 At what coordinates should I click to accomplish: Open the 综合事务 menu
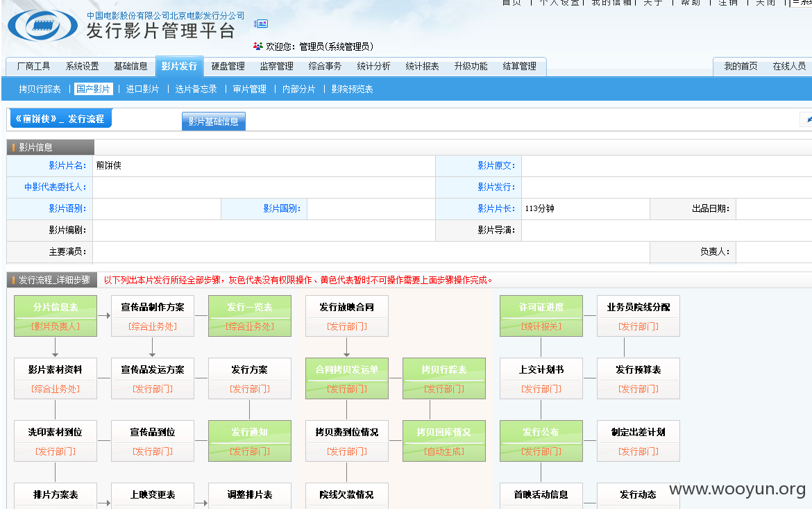tap(325, 67)
